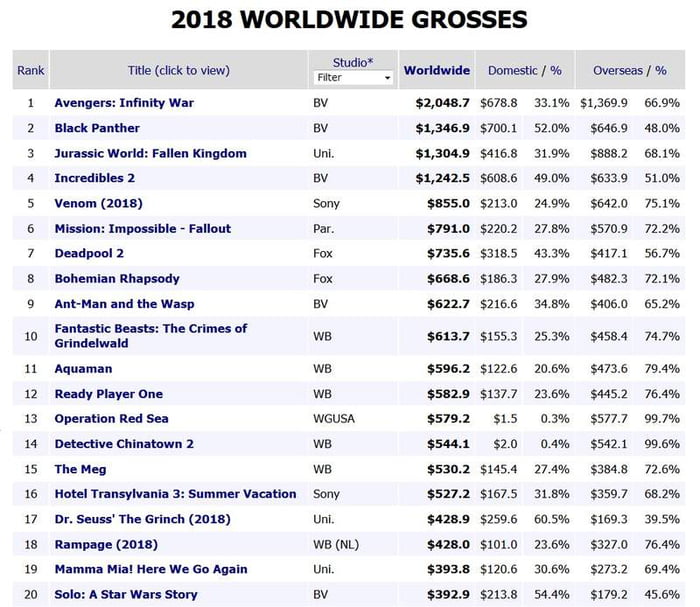Open Black Panther movie page

(x=97, y=128)
